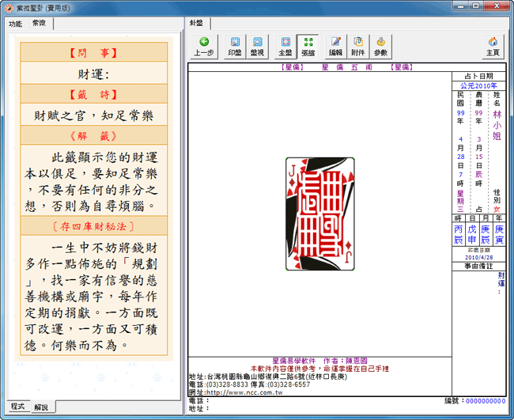The height and width of the screenshot is (420, 514).
Task: Switch to the 程式 bottom tab
Action: [17, 407]
